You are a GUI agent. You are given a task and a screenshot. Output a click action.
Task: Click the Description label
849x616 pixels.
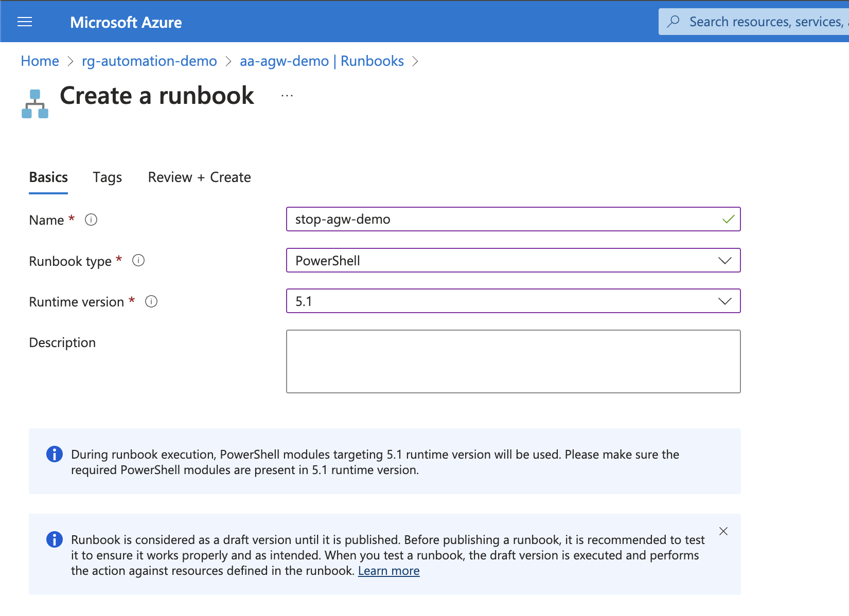point(62,343)
